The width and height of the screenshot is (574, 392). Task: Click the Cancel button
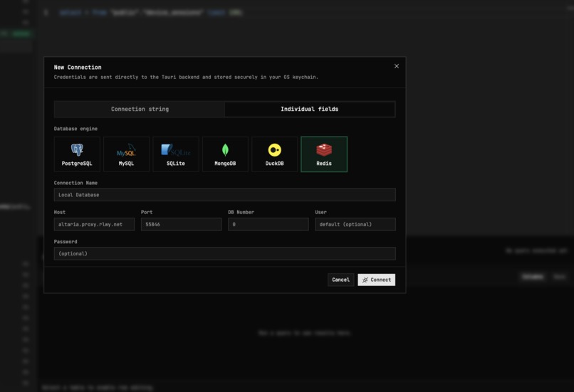pos(341,280)
